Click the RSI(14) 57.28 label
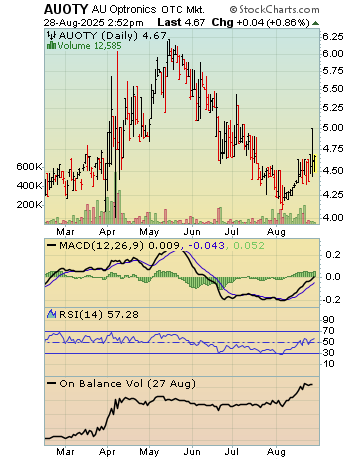Image resolution: width=360 pixels, height=460 pixels. tap(99, 314)
